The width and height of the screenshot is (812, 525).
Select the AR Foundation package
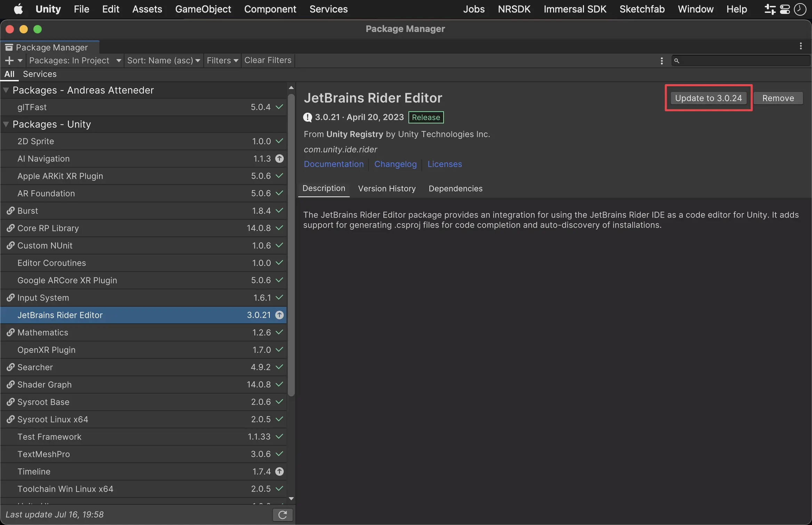(144, 193)
